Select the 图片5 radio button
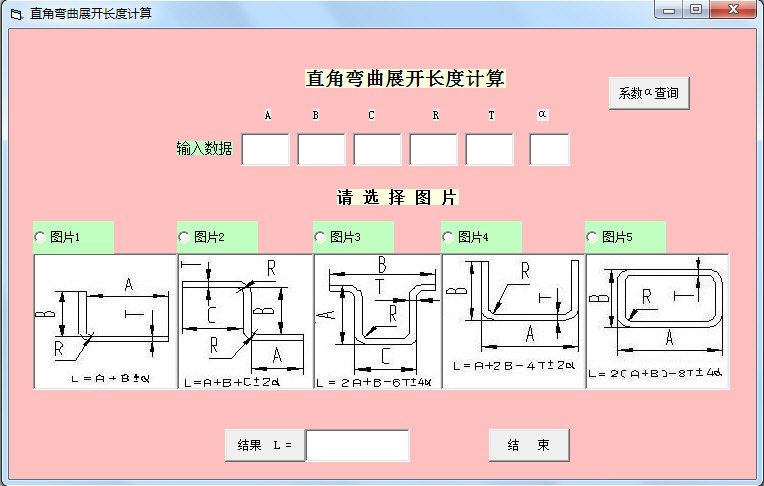 (x=625, y=237)
